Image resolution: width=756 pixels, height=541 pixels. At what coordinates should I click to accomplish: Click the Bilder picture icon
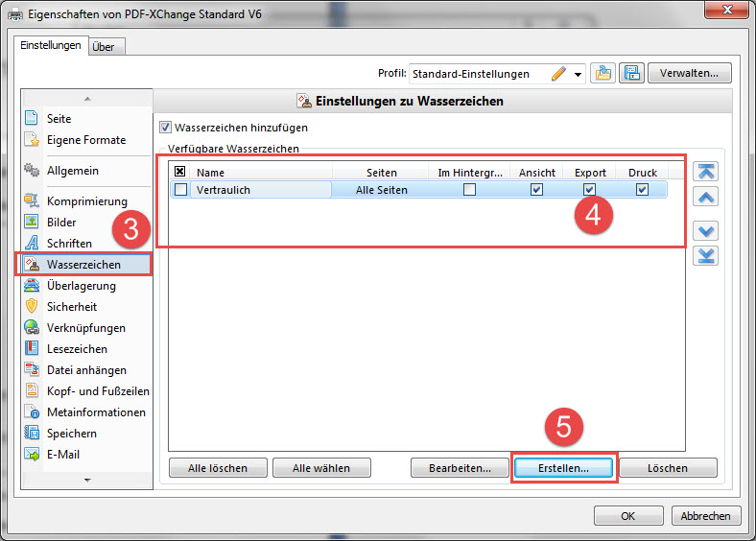(32, 222)
